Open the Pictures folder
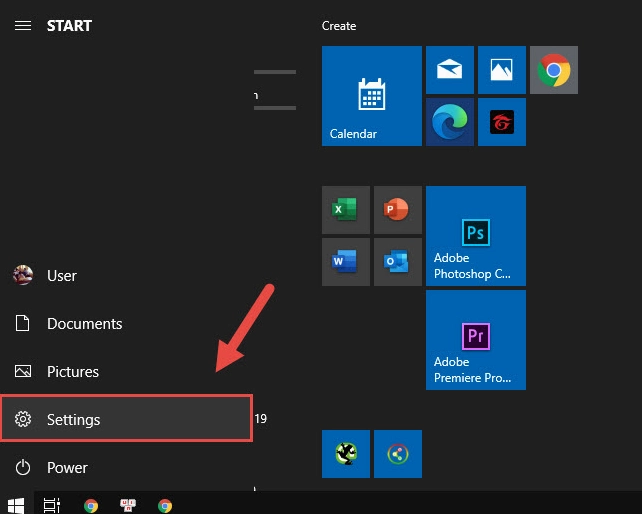 (72, 372)
